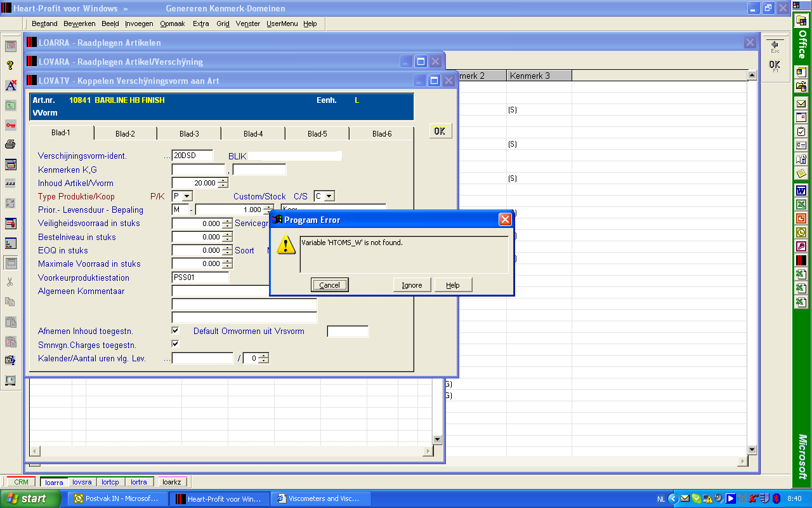The height and width of the screenshot is (508, 812).
Task: Click the warning triangle icon in Program Error
Action: tap(285, 246)
